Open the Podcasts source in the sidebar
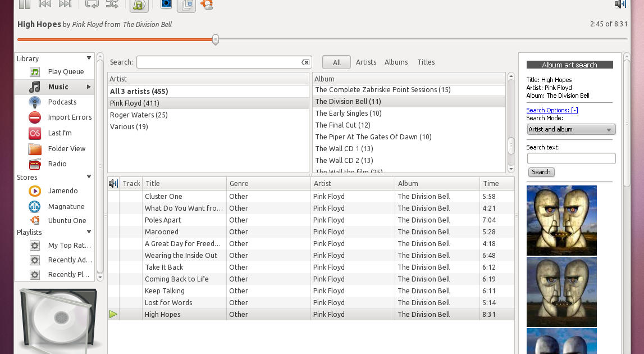Screen dimensions: 644x354 coord(61,102)
